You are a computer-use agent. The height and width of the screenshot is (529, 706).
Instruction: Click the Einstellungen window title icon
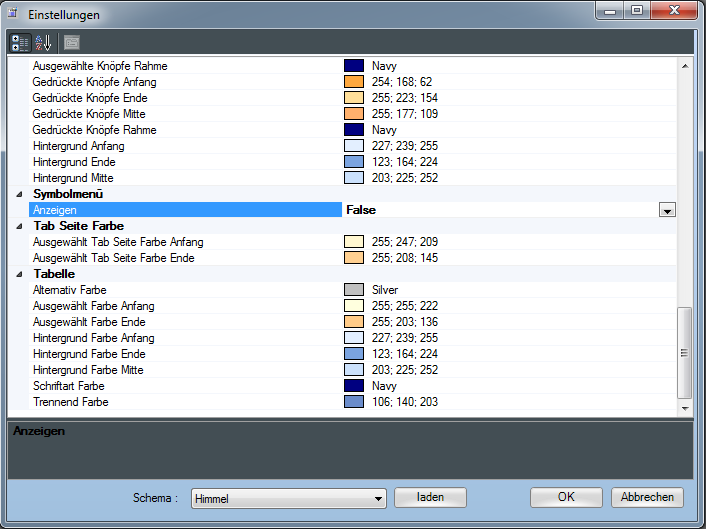coord(14,15)
